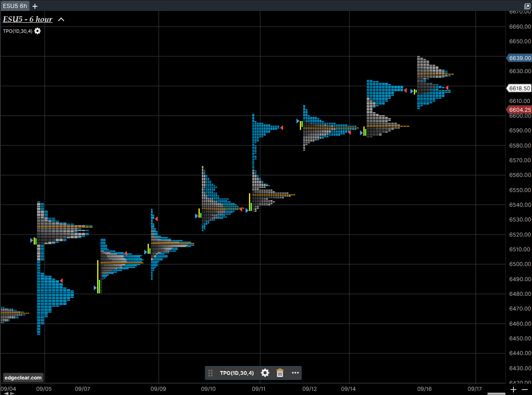Select the TPO(1D,30,4) label in the bottom toolbar

point(237,373)
